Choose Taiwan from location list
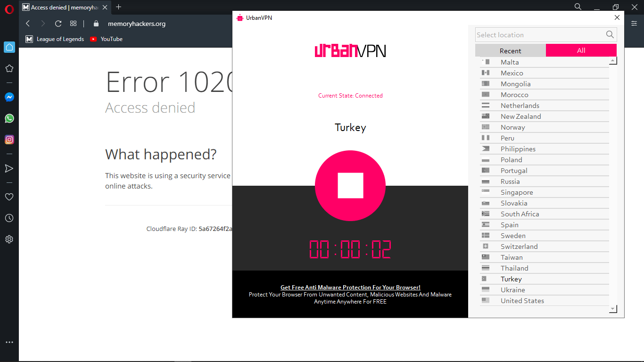 [545, 257]
